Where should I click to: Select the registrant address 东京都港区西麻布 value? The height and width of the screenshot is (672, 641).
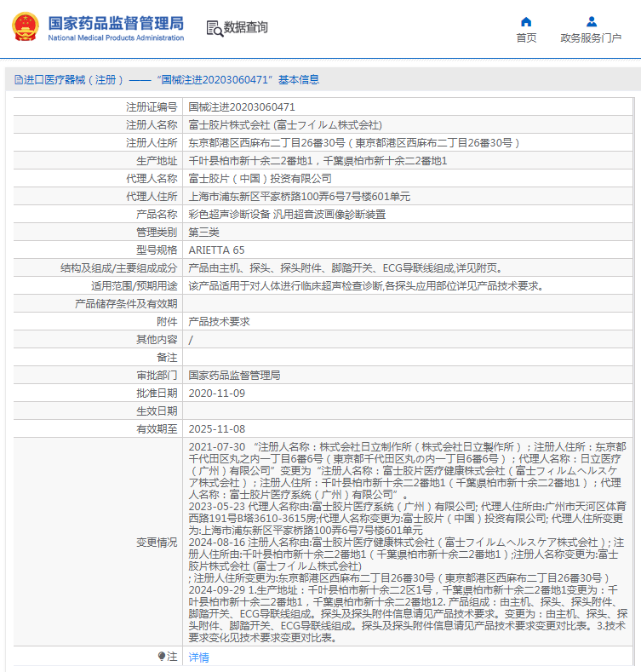(353, 143)
